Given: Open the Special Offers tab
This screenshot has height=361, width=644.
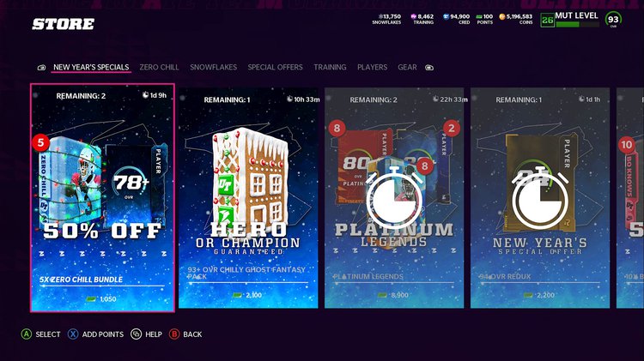Looking at the screenshot, I should click(x=275, y=67).
